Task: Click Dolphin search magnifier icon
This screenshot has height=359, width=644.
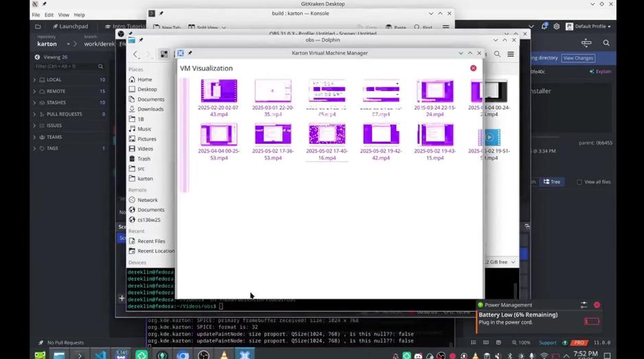Action: [497, 54]
